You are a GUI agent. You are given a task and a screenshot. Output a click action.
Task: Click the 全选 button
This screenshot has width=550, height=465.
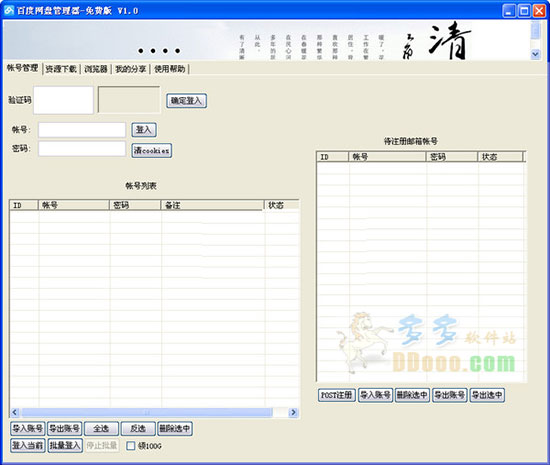pos(101,429)
